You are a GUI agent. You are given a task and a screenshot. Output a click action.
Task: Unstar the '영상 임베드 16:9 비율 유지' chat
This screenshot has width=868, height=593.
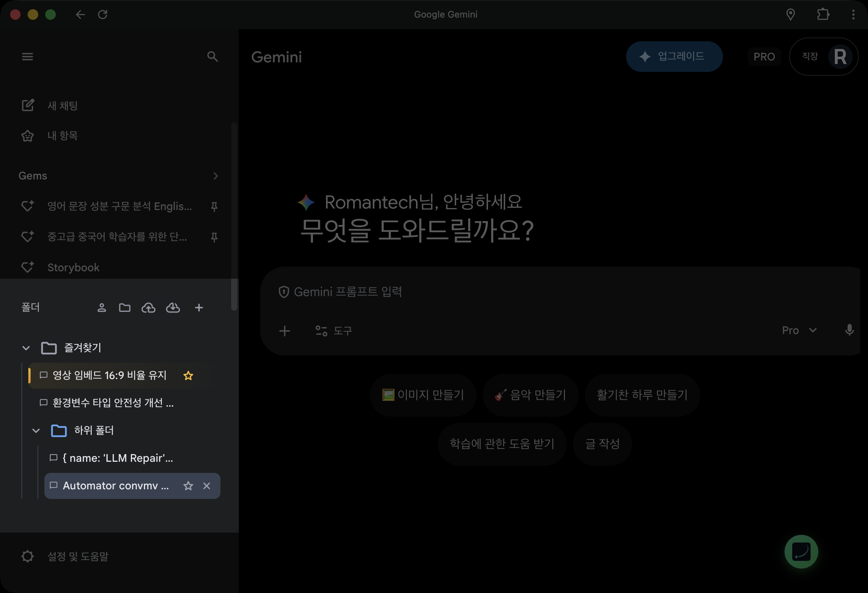coord(188,376)
